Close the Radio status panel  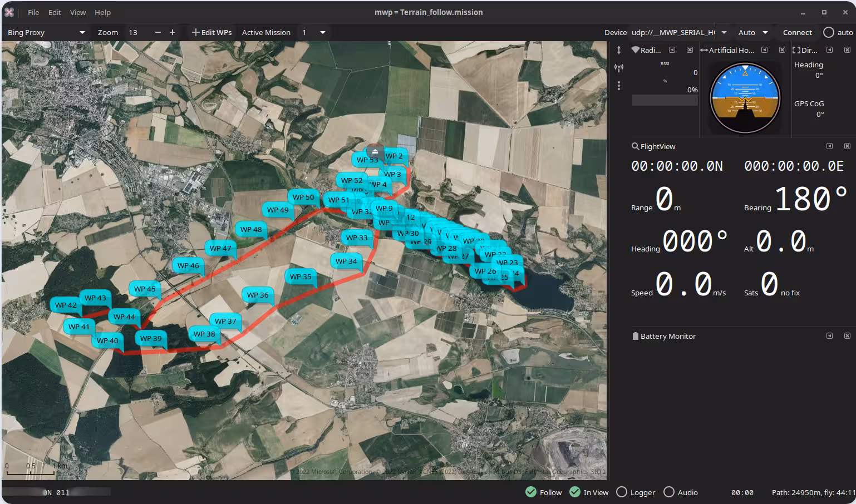tap(690, 50)
